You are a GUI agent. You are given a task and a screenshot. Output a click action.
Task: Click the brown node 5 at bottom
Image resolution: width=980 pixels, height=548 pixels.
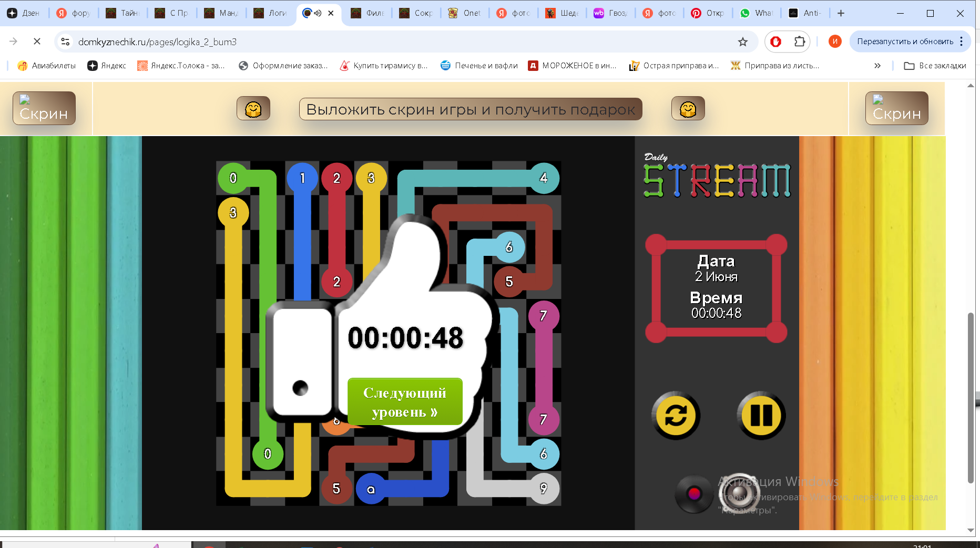336,489
